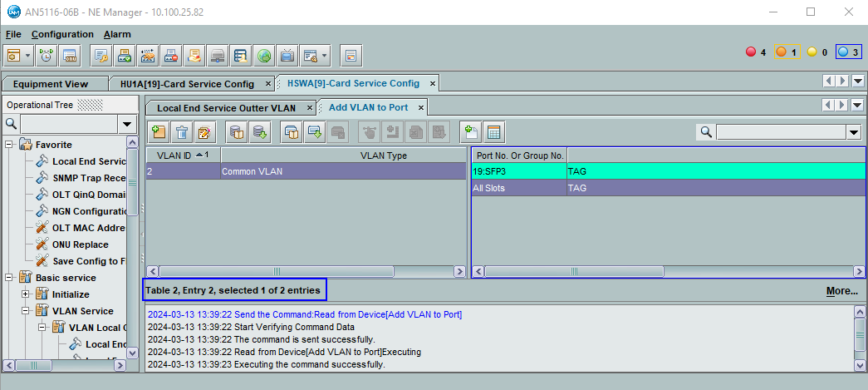Viewport: 868px width, 390px height.
Task: Collapse the Basic service tree node
Action: tap(9, 278)
